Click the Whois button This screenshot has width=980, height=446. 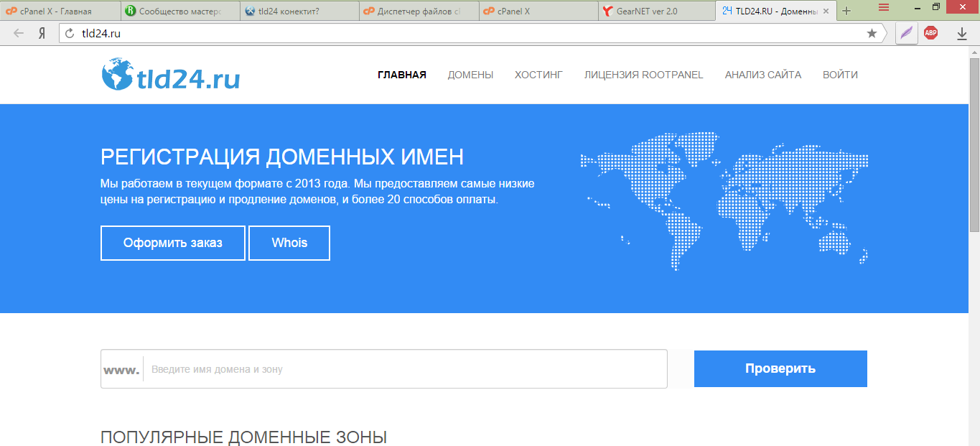click(289, 243)
